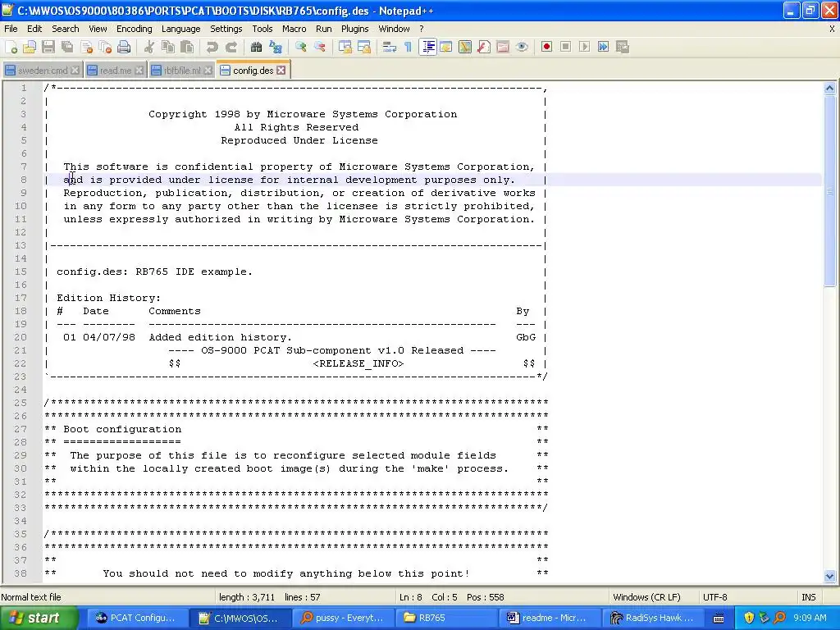
Task: Open the Search menu
Action: [66, 29]
